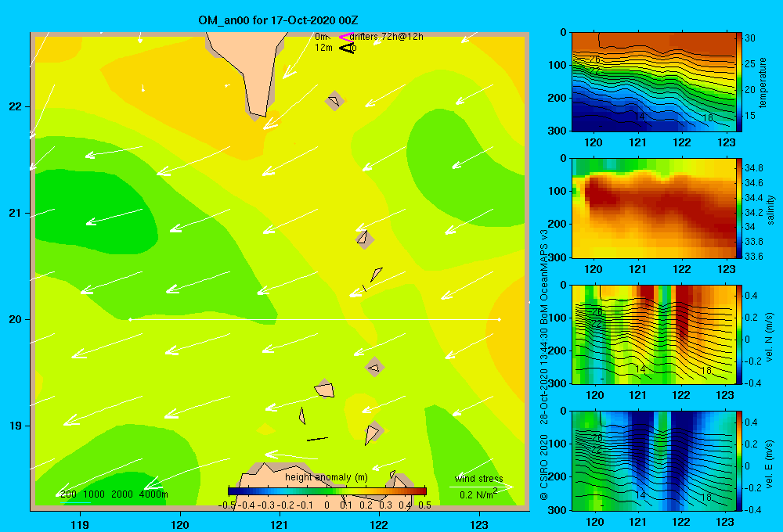The image size is (783, 532).
Task: Click the vel. N color bar
Action: coord(739,334)
